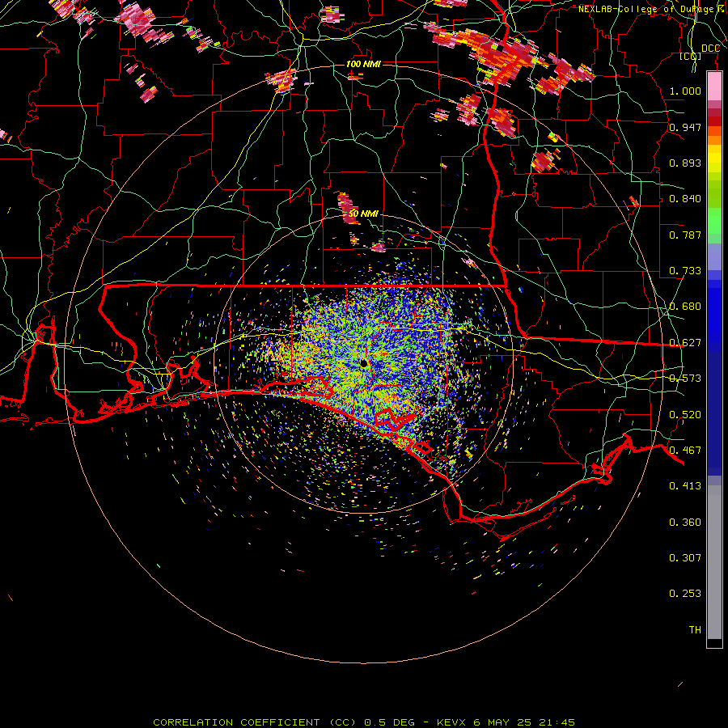Click the 1.000 scale value
This screenshot has width=728, height=728.
[685, 91]
